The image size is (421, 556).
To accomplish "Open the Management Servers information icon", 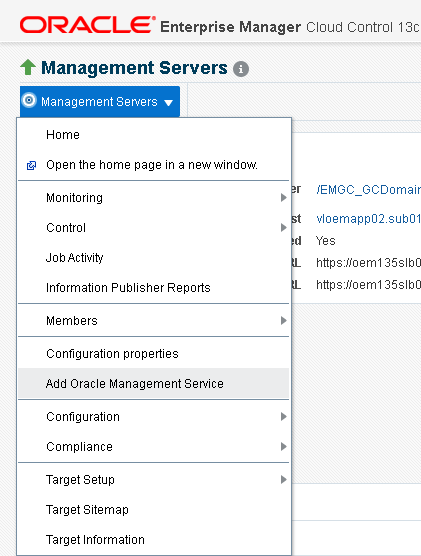I will [x=241, y=69].
